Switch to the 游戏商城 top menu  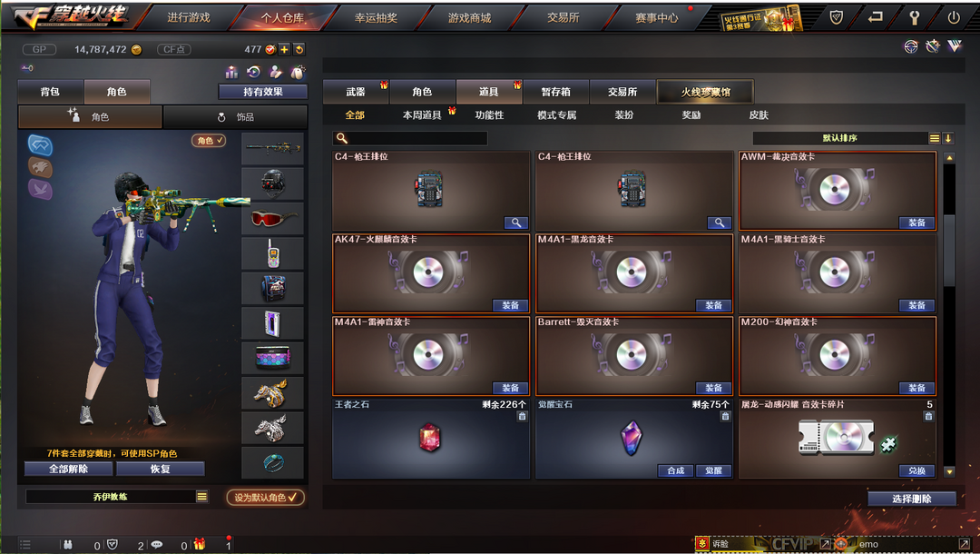pyautogui.click(x=469, y=18)
